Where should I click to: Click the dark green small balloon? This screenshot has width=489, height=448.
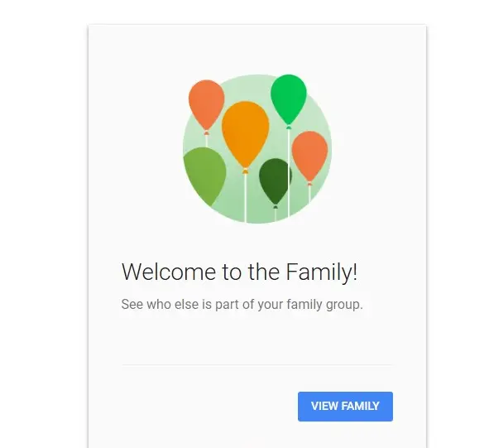click(x=275, y=181)
